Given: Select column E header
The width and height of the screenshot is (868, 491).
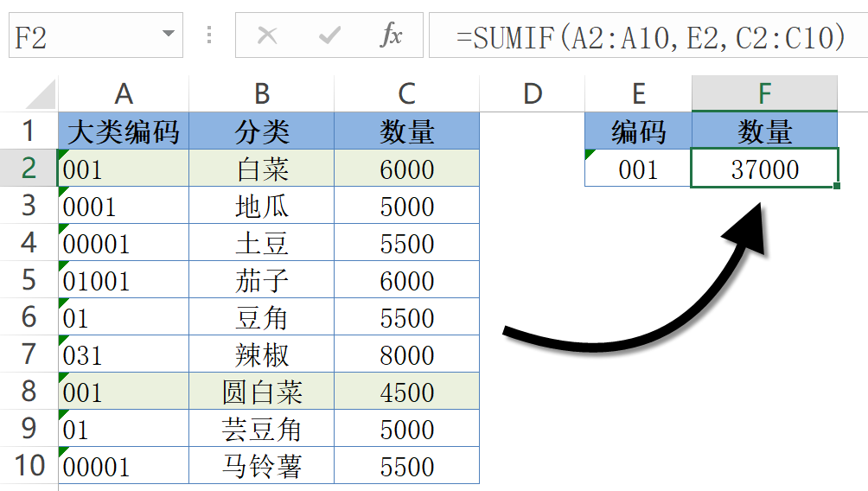Looking at the screenshot, I should coord(638,93).
